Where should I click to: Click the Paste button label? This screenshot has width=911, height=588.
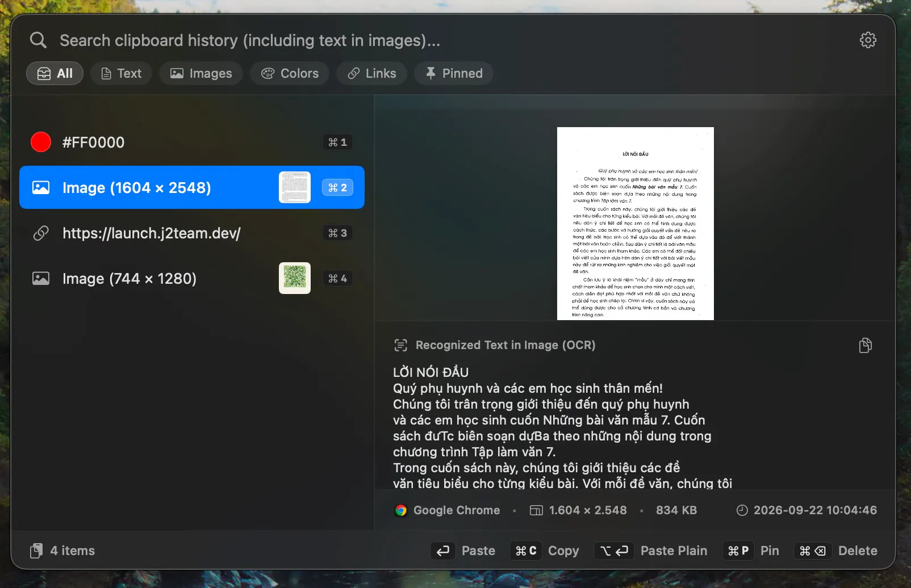point(478,551)
